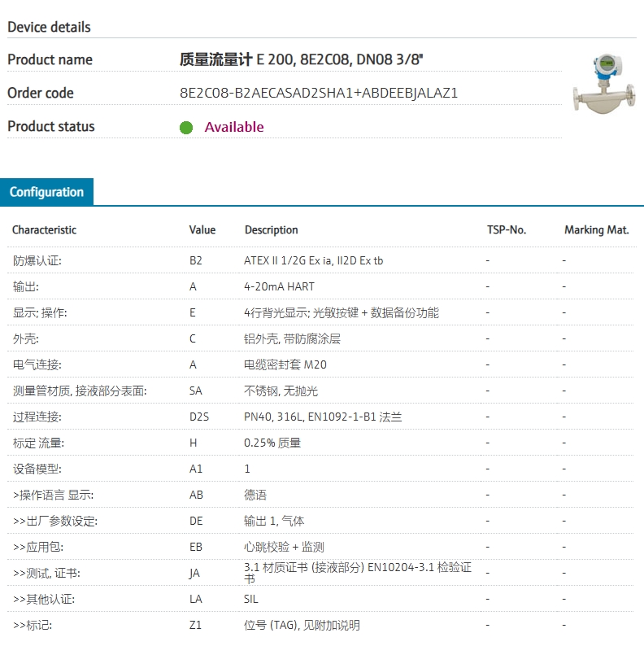Click the Description column header
644x646 pixels.
(271, 230)
